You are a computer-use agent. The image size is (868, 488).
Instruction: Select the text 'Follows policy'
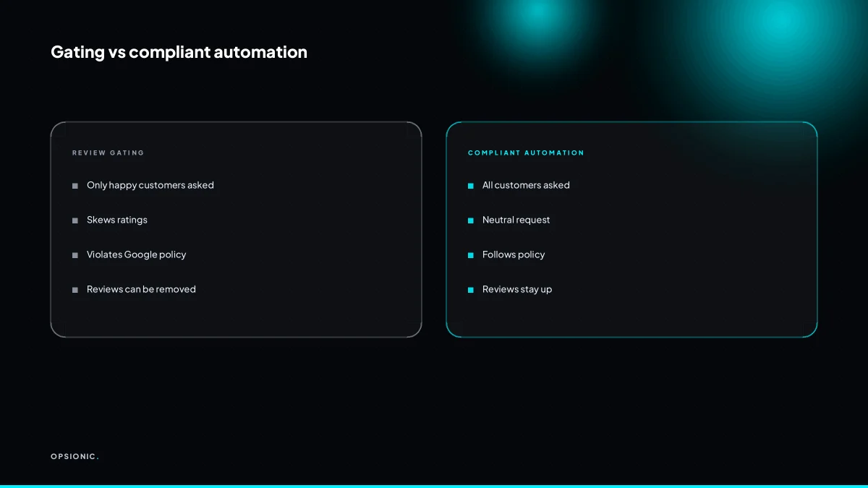click(x=514, y=254)
